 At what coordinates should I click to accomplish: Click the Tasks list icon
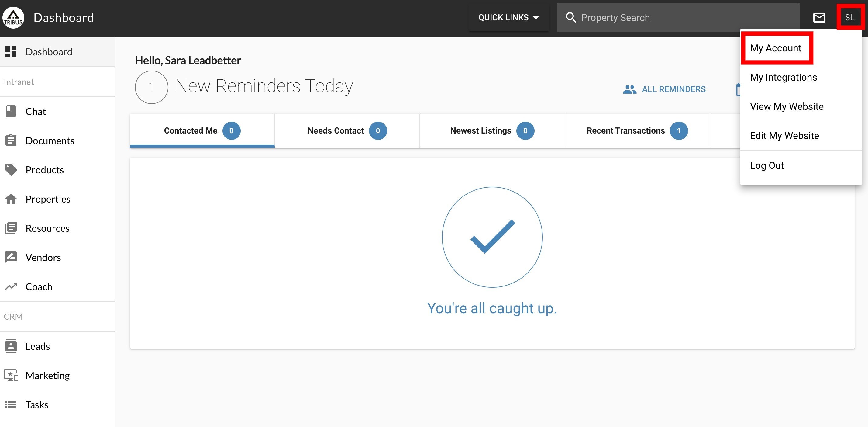(11, 404)
